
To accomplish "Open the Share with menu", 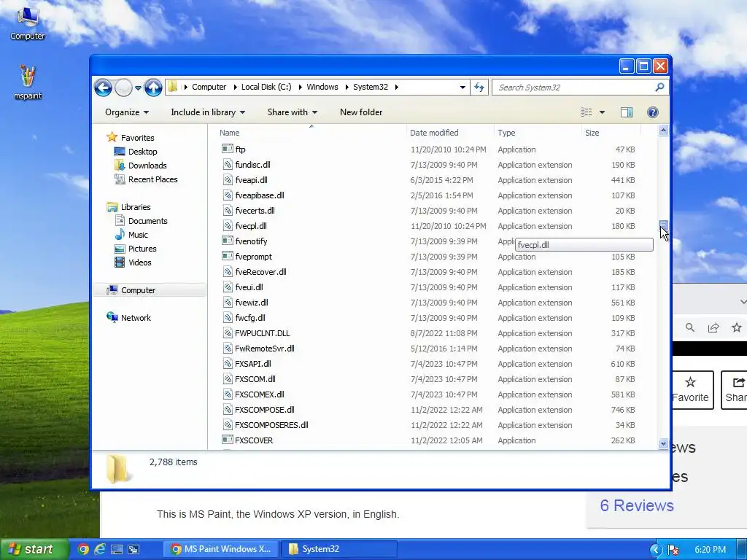I will coord(292,112).
